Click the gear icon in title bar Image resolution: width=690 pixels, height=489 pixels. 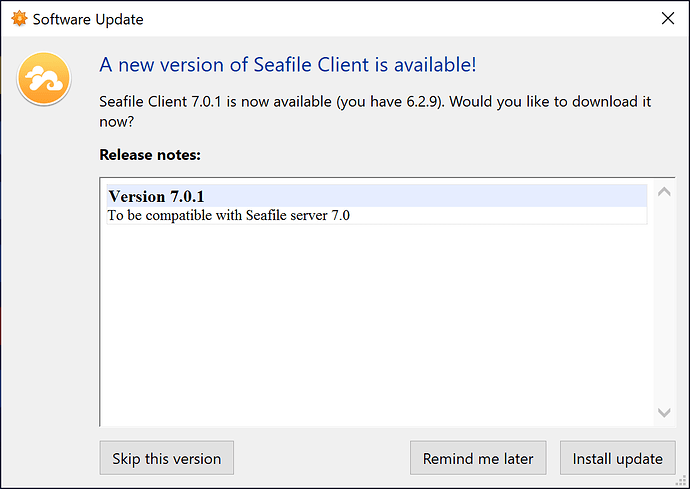(18, 18)
